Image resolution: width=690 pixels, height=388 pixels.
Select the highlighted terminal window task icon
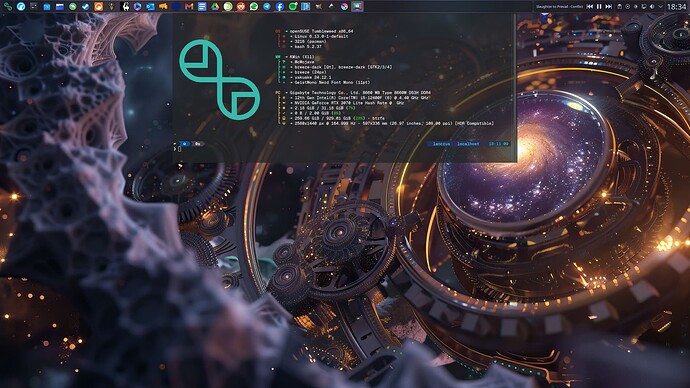point(357,6)
